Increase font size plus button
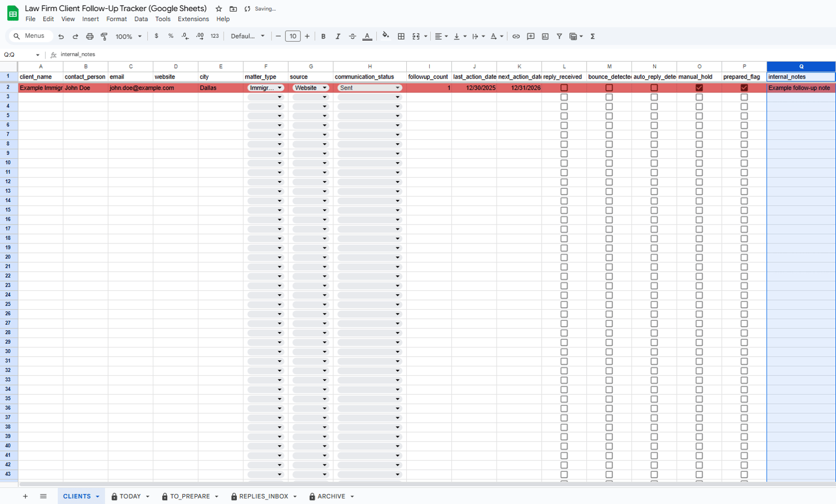836x504 pixels. [307, 36]
